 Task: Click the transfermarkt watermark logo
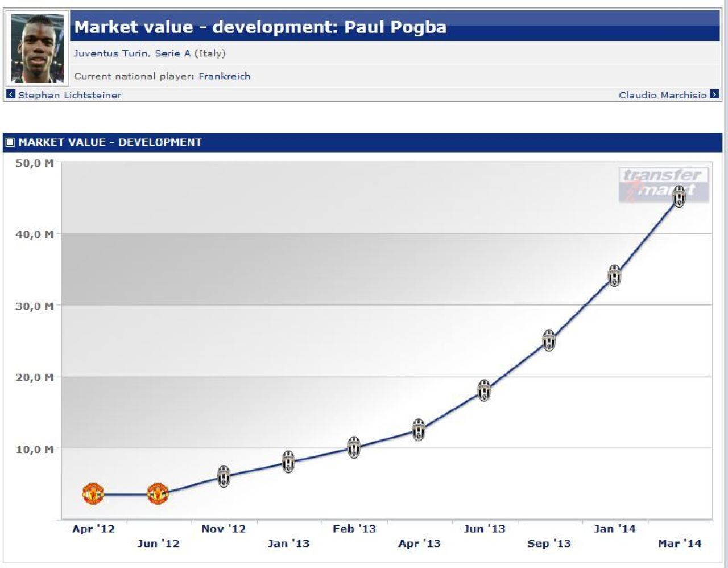(664, 185)
